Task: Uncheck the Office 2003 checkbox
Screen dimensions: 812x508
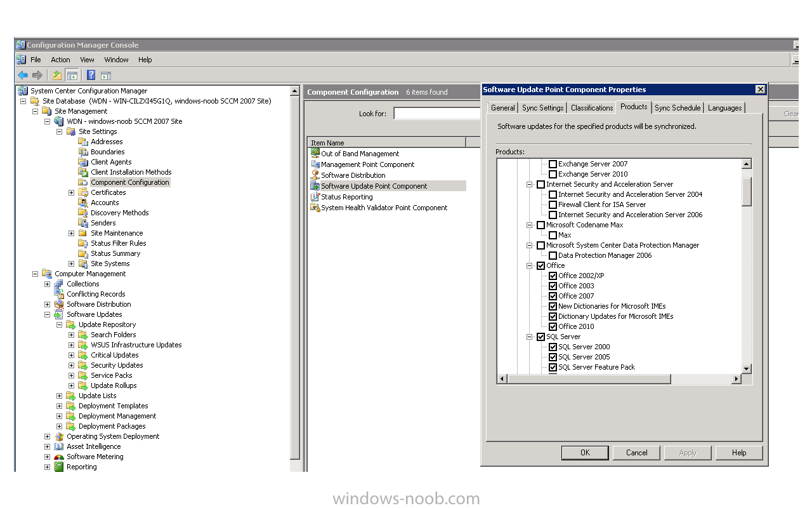Action: coord(553,286)
